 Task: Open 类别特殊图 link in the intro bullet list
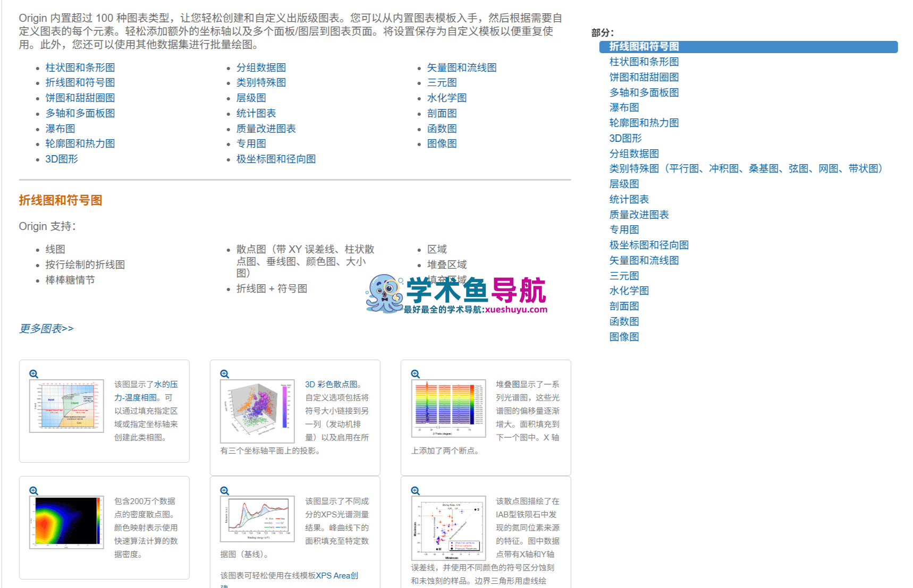(x=261, y=83)
